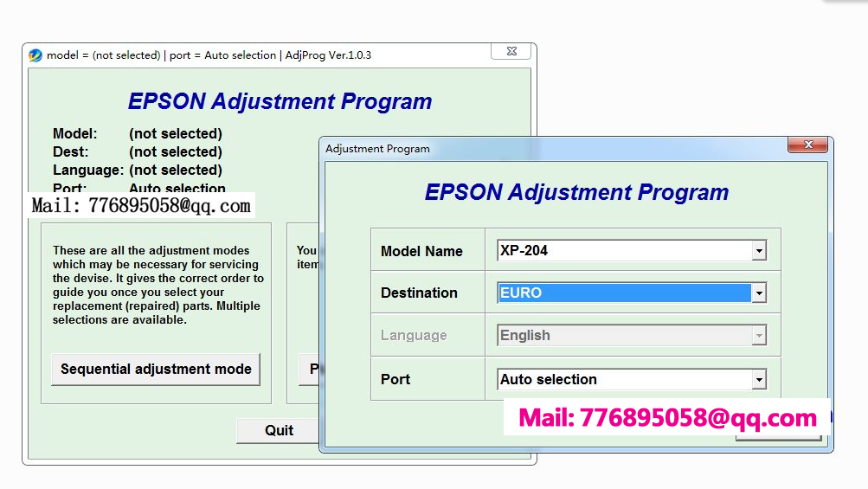Click the Port label in dialog
The width and height of the screenshot is (868, 489).
tap(395, 379)
